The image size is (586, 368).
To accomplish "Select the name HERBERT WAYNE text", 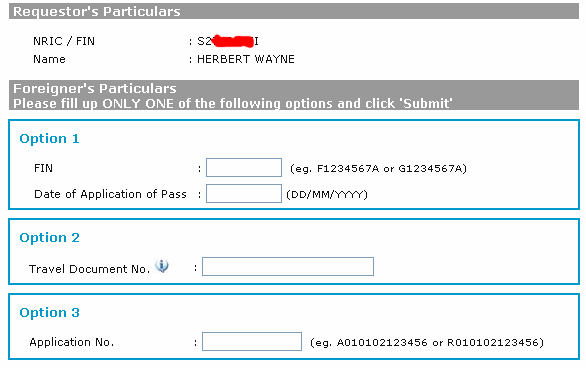I will [246, 59].
